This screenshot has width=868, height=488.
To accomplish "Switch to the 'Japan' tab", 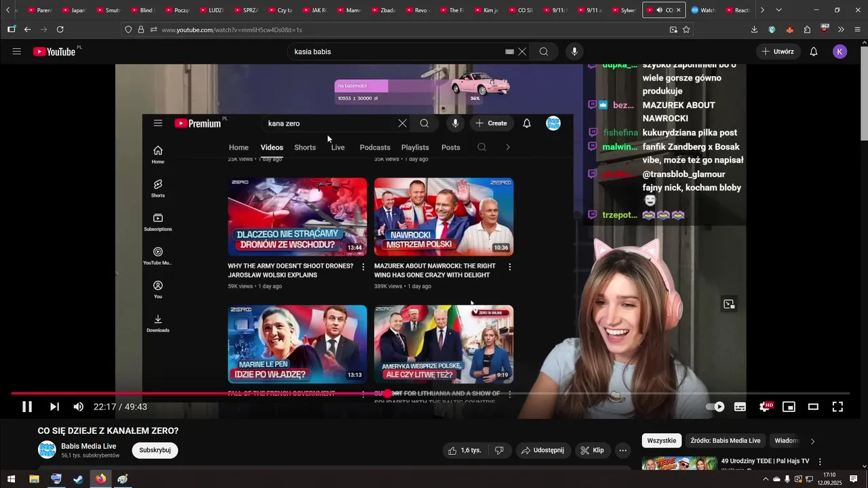I will (73, 10).
